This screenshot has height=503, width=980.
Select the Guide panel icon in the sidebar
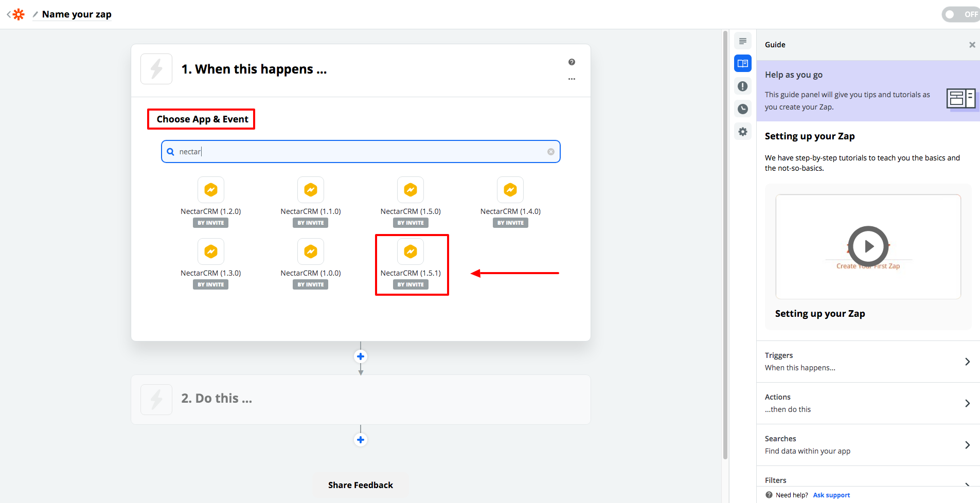tap(743, 63)
